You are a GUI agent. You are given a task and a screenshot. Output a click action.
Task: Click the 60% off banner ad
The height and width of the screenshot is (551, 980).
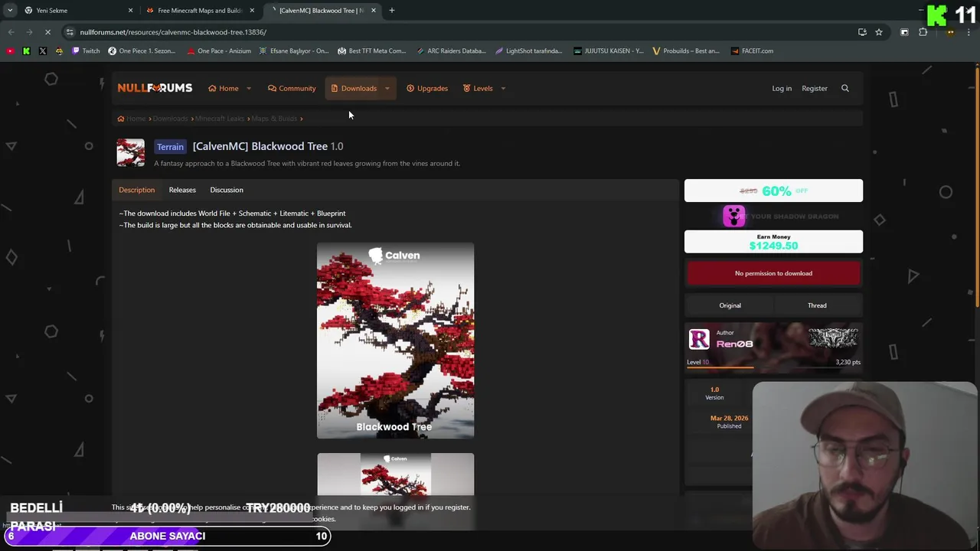773,191
